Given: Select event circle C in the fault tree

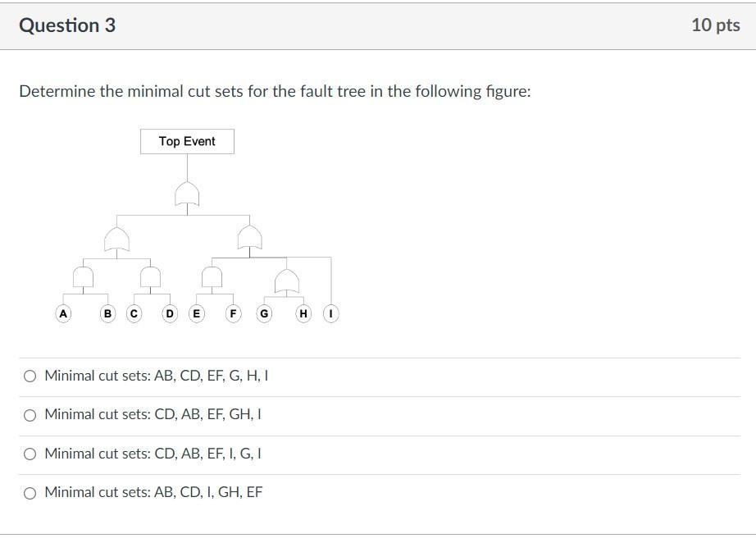Looking at the screenshot, I should [x=134, y=313].
